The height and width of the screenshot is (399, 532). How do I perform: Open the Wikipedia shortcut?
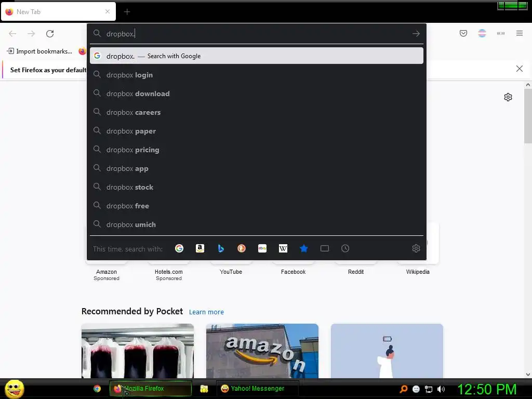click(418, 271)
